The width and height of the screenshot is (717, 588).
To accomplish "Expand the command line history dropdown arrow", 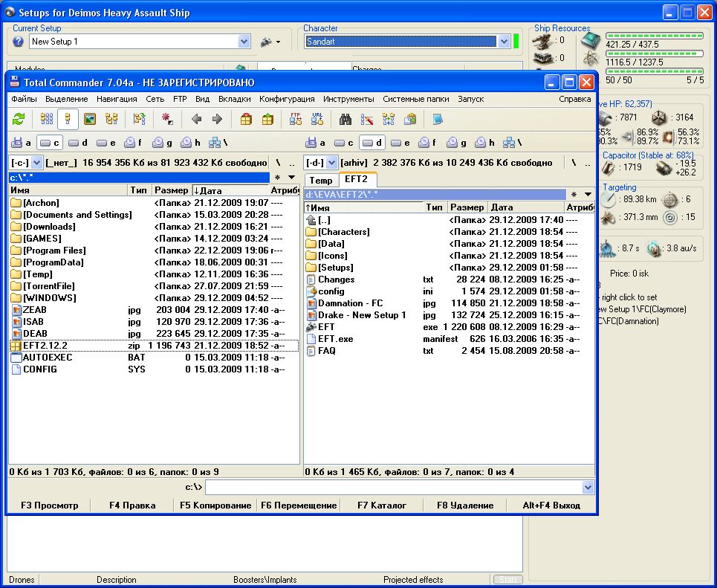I will point(588,487).
